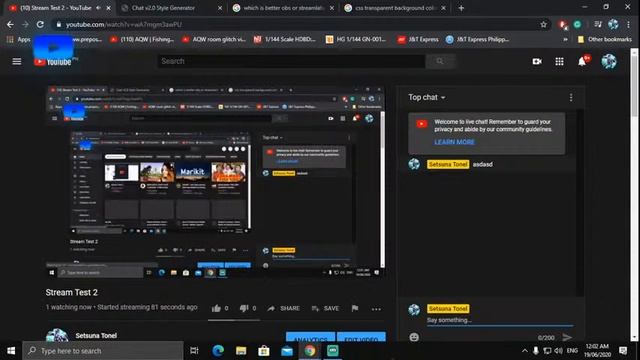Select the Stream Test 2 YouTube tab
Viewport: 640px width, 360px height.
pos(56,8)
